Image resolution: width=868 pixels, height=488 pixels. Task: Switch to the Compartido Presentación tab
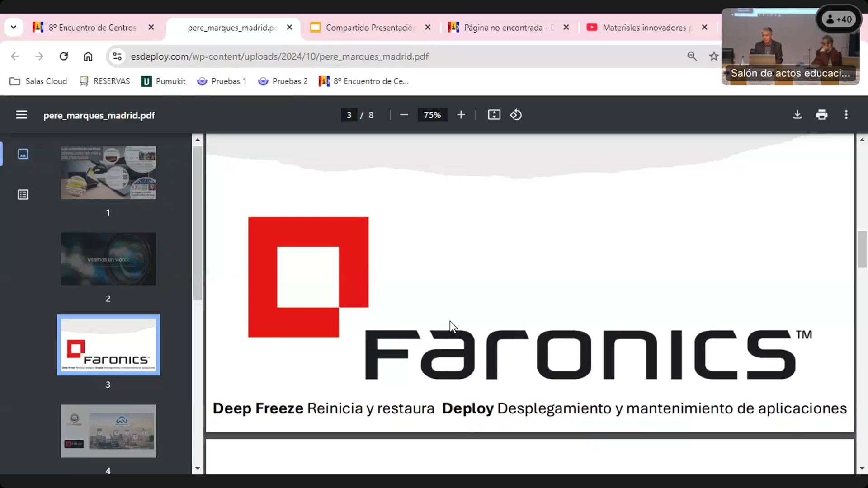pyautogui.click(x=370, y=28)
